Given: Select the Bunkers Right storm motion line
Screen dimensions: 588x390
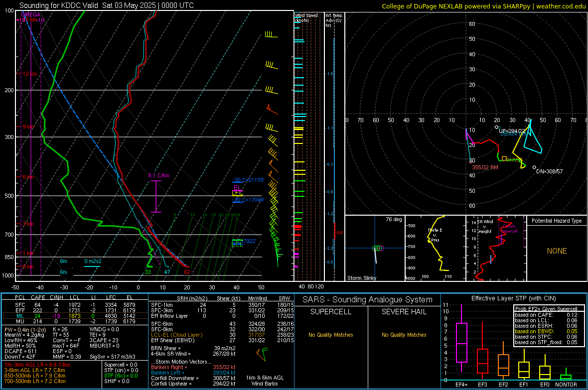Looking at the screenshot, I should 193,367.
